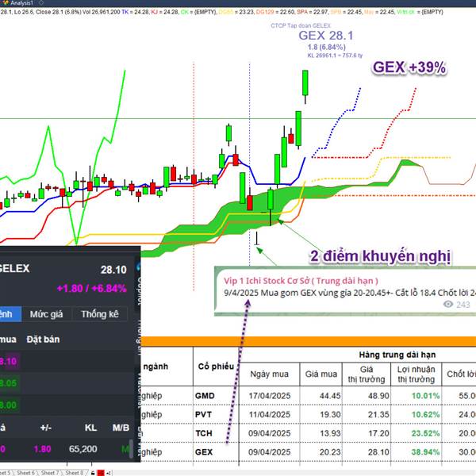Click the +1.80 / +6.84% change text

(92, 288)
